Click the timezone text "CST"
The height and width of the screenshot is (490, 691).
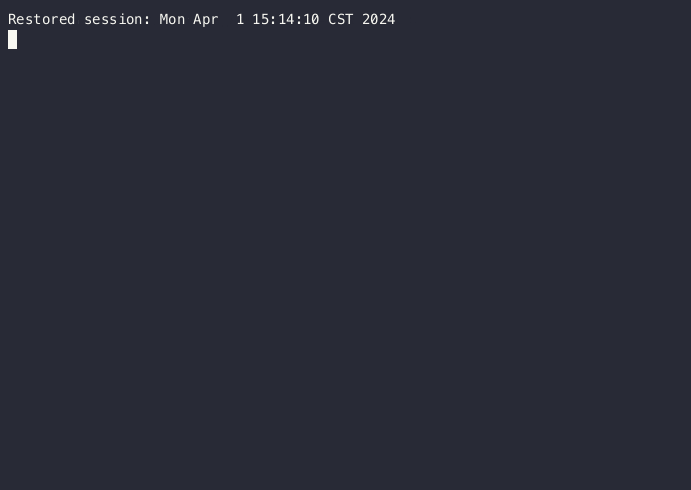[x=341, y=19]
